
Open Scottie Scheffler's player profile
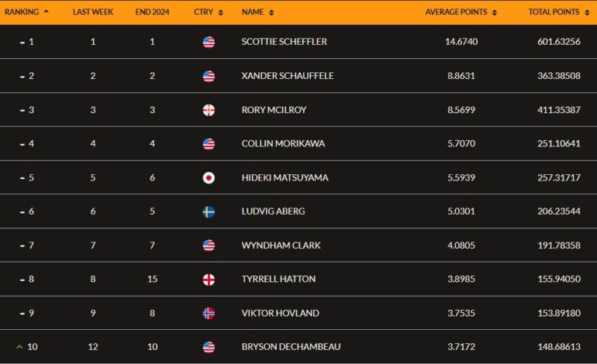point(284,42)
